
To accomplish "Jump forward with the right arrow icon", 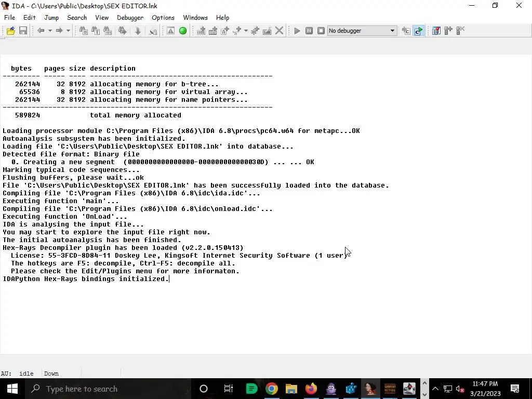I will tap(59, 31).
